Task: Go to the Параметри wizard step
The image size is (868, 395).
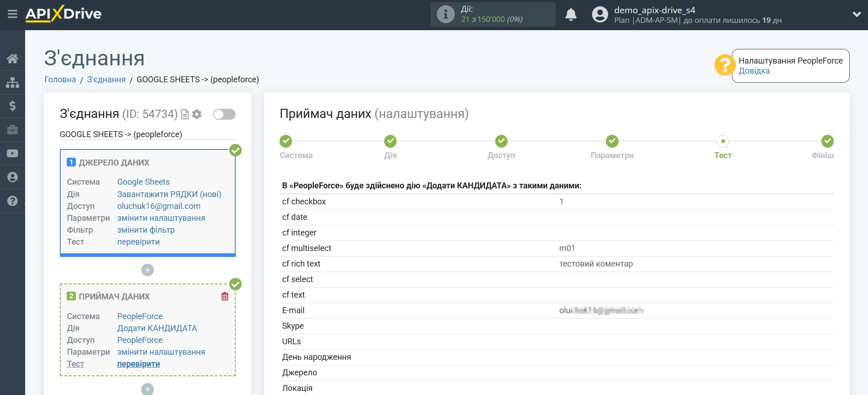Action: click(612, 155)
